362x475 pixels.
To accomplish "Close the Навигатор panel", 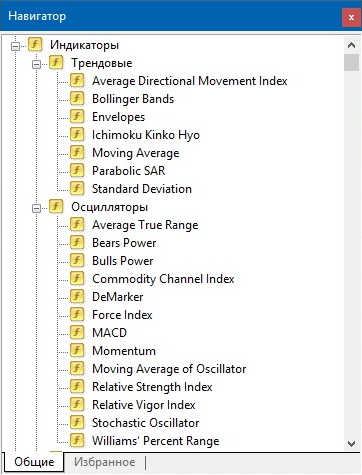I will [351, 17].
